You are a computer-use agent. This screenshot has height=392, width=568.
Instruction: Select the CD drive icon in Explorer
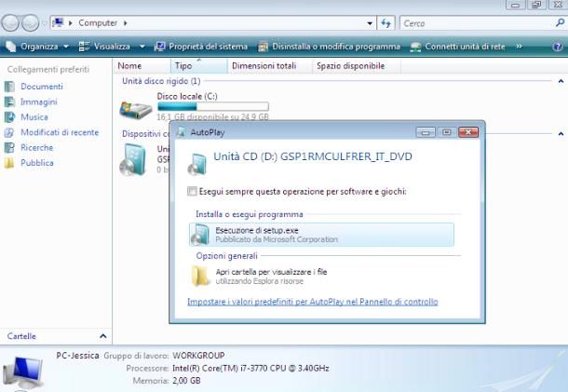pos(133,160)
